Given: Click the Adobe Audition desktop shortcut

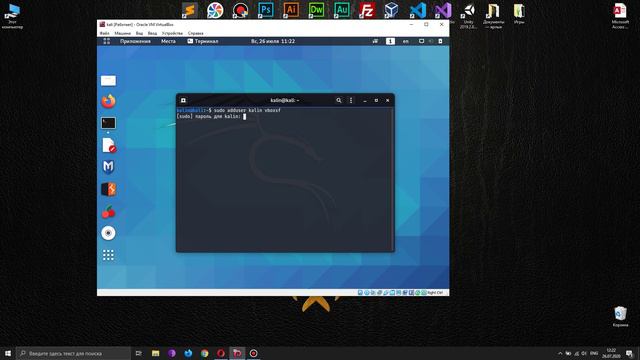Looking at the screenshot, I should 342,10.
